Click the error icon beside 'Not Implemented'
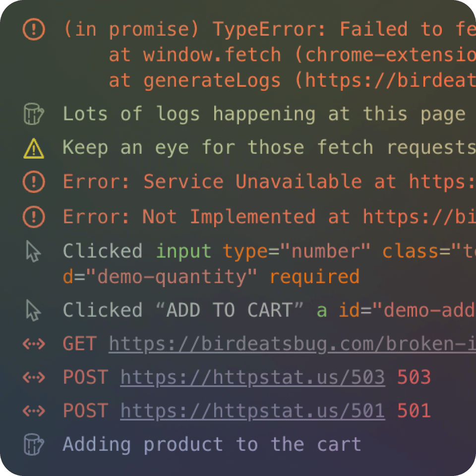Screen dimensions: 476x476 (33, 217)
